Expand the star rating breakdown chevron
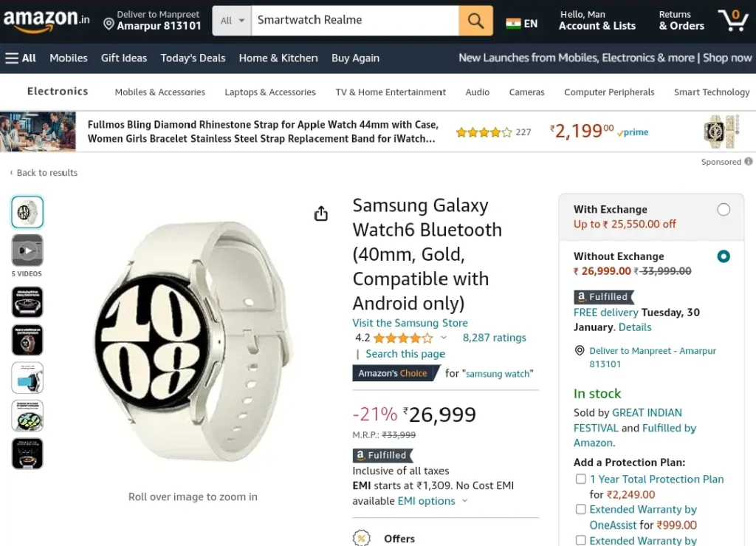756x546 pixels. point(444,338)
